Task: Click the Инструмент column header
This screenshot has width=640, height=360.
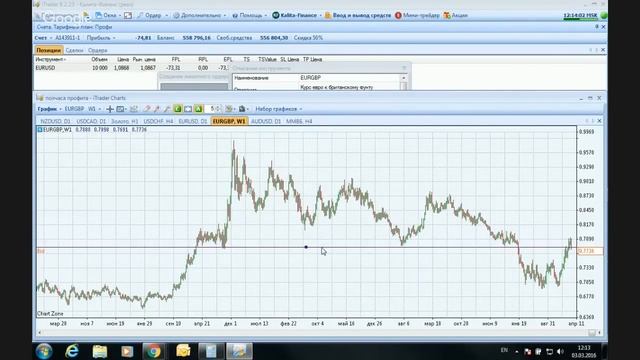Action: [51, 59]
